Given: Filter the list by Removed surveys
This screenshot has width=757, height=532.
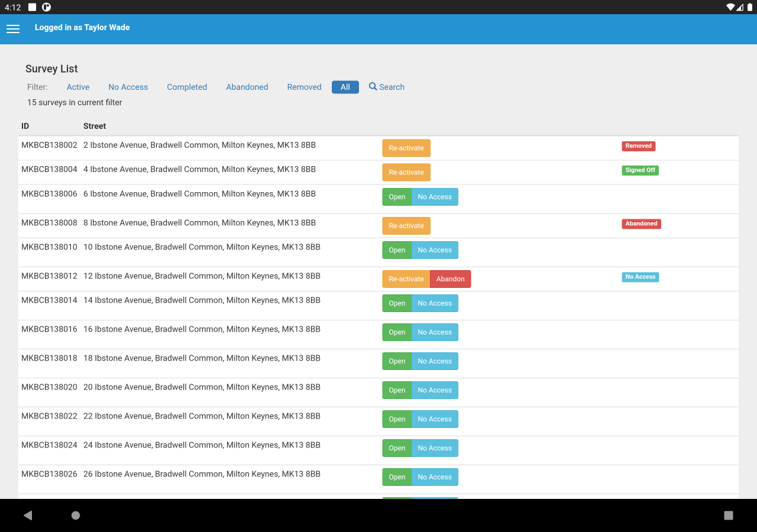Looking at the screenshot, I should (303, 87).
